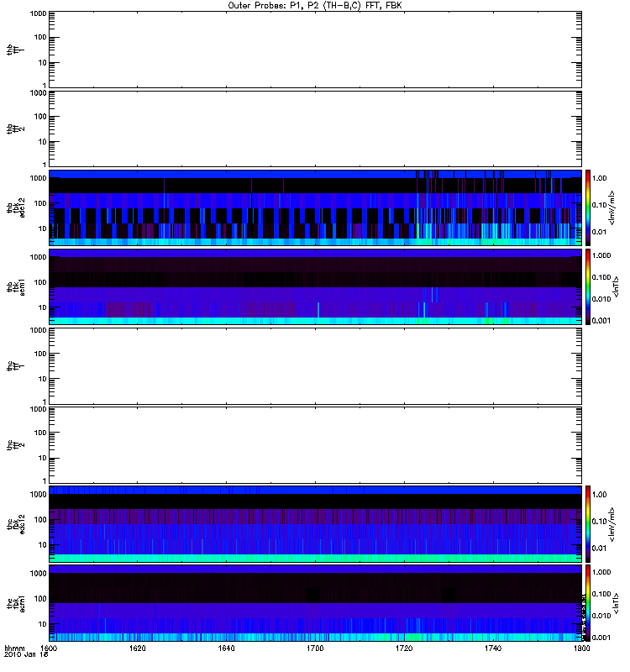Select the "thc fff 2" panel label
The image size is (630, 672).
pyautogui.click(x=15, y=445)
